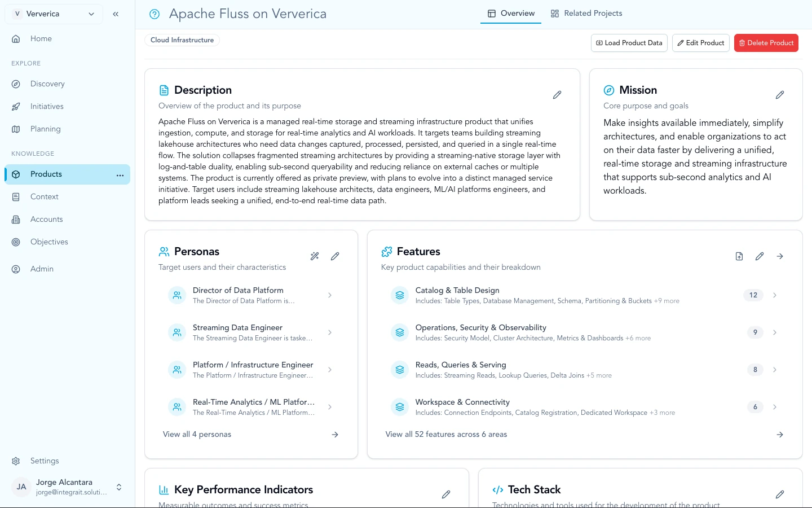Open the Discovery section in sidebar

(47, 84)
